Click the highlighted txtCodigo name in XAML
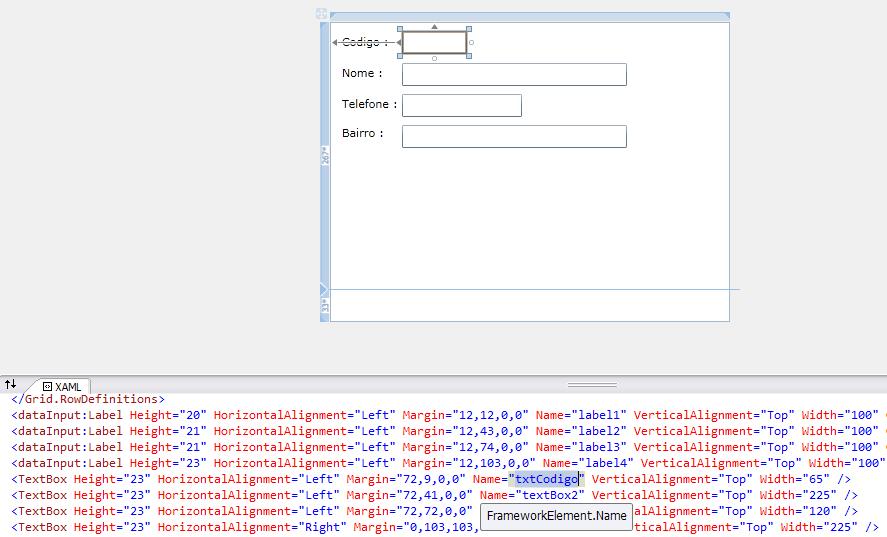887x537 pixels. [546, 479]
